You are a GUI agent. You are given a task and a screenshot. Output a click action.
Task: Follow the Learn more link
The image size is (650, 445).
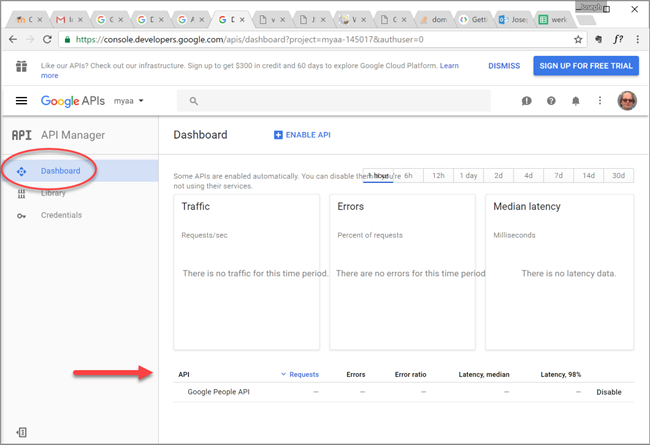(x=449, y=66)
